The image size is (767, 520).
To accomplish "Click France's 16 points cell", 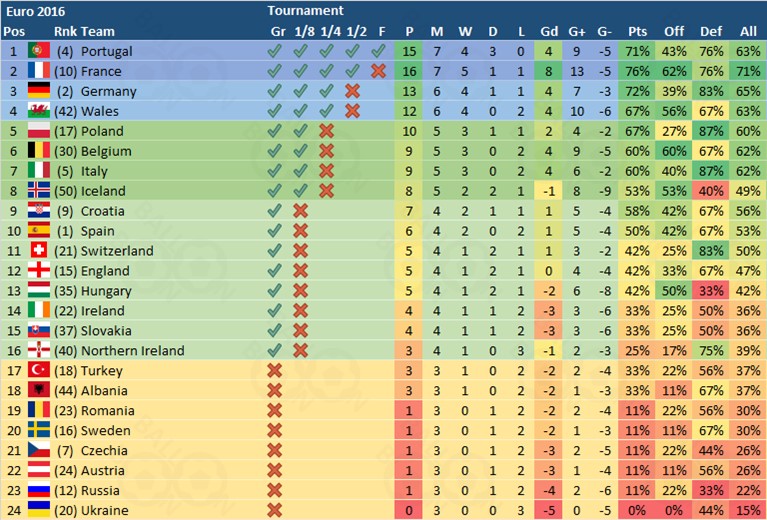I will click(x=410, y=71).
